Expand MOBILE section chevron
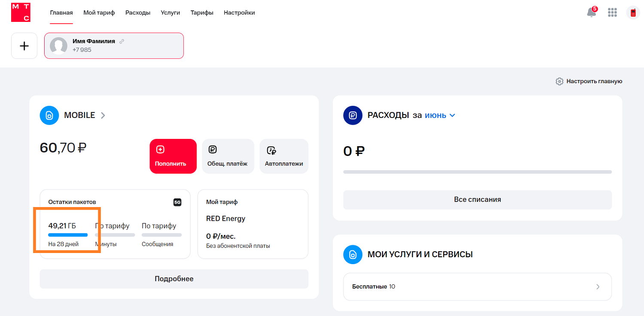This screenshot has height=316, width=644. (103, 115)
